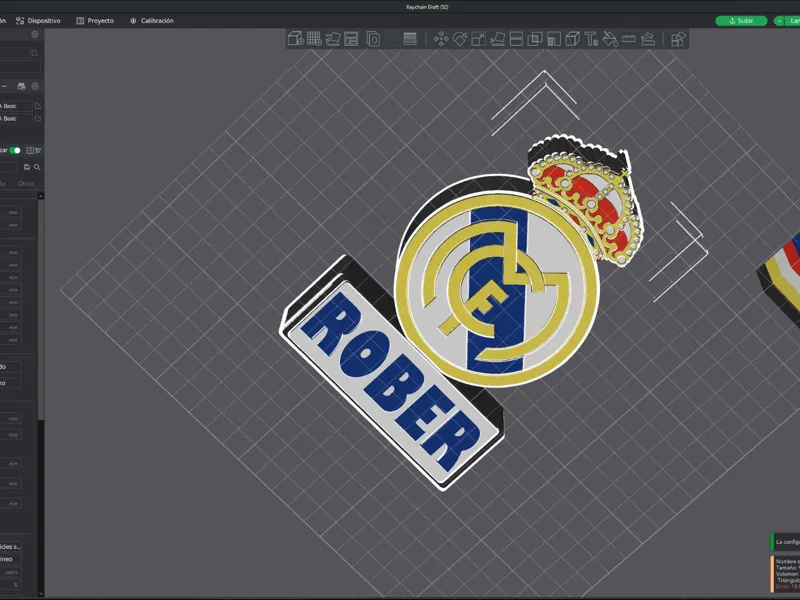This screenshot has width=800, height=600.
Task: Click the Auto orient toolbar icon
Action: [333, 39]
